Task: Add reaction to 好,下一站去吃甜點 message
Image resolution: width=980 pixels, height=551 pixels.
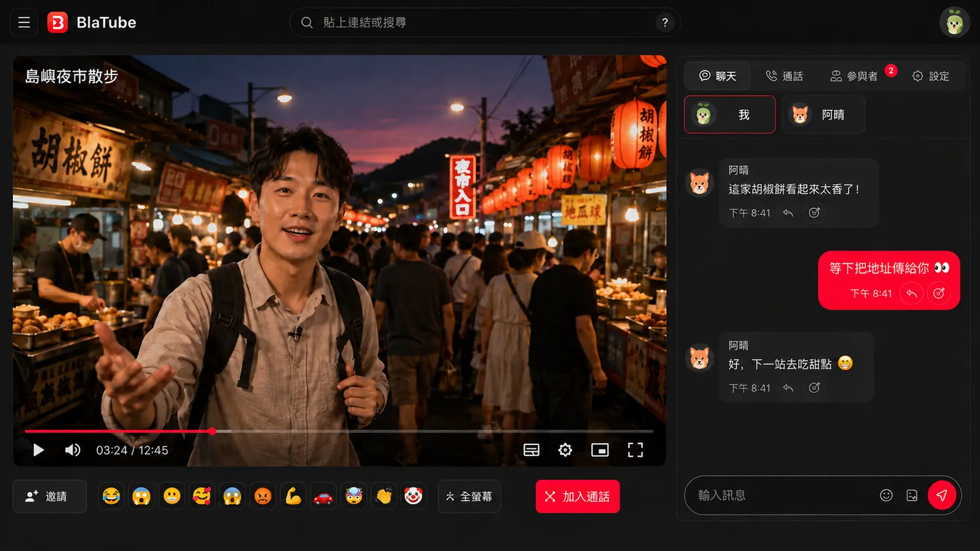Action: point(814,388)
